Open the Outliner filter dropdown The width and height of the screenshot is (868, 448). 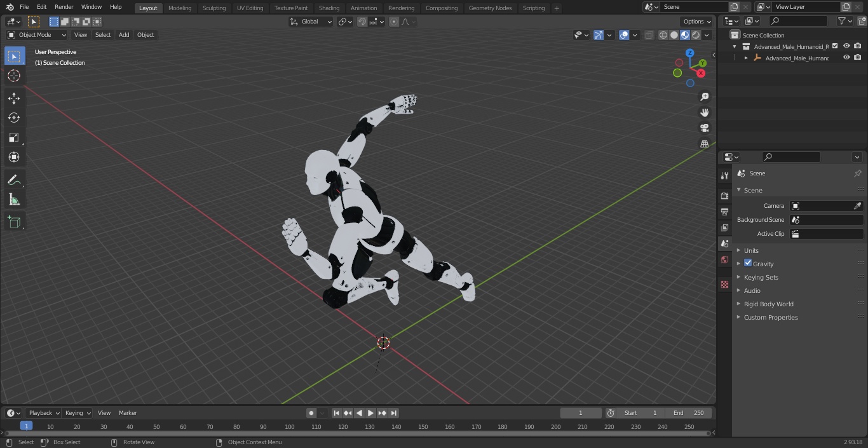(844, 21)
